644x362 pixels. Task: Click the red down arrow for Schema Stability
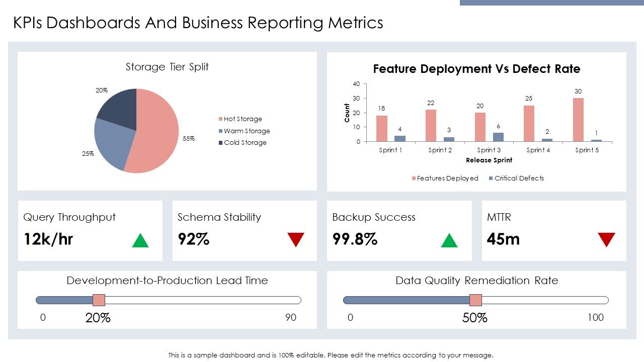click(296, 240)
